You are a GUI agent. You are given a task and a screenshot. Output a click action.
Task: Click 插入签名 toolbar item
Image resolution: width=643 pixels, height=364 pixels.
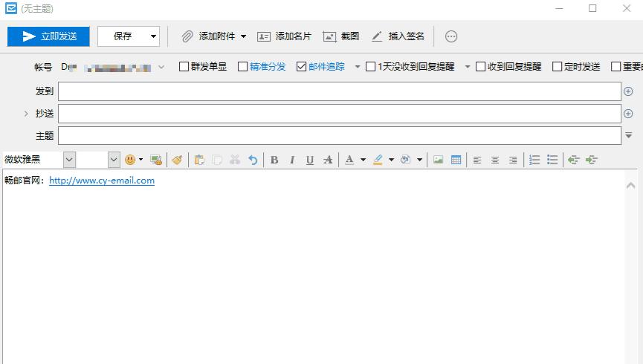(x=398, y=36)
